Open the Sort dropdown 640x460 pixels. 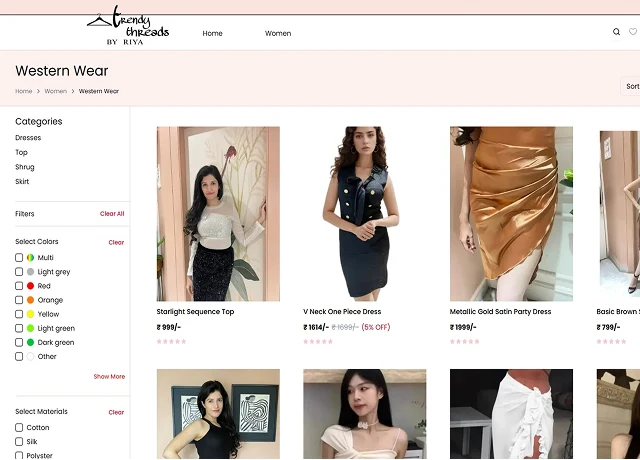click(631, 86)
